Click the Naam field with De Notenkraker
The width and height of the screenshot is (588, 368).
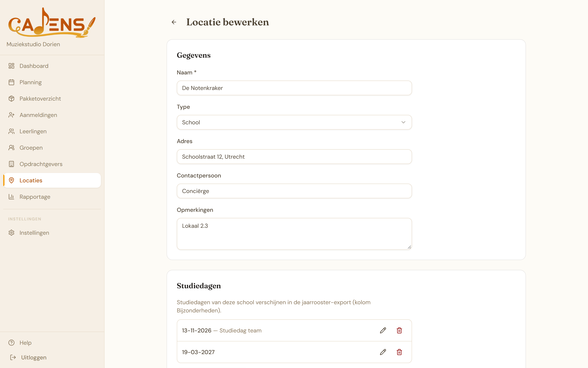294,88
